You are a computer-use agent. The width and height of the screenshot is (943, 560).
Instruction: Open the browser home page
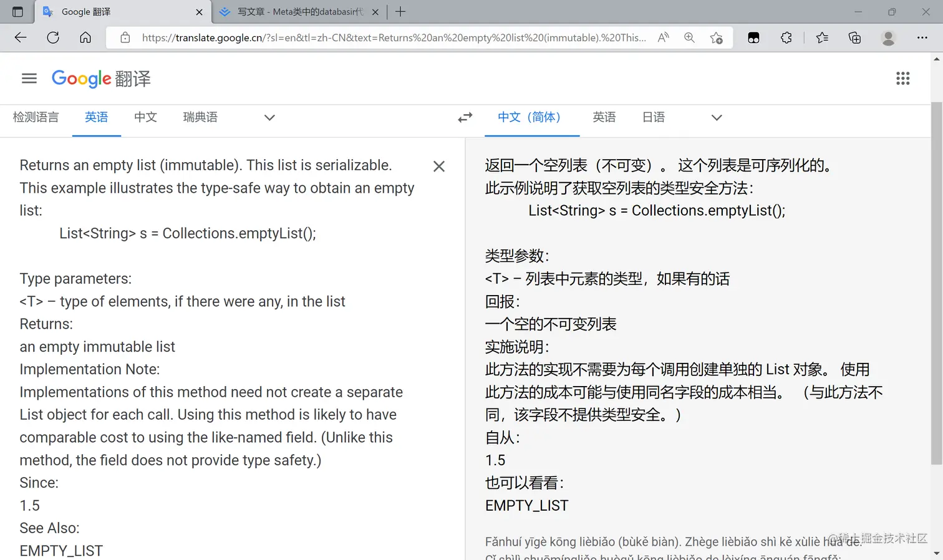click(85, 37)
